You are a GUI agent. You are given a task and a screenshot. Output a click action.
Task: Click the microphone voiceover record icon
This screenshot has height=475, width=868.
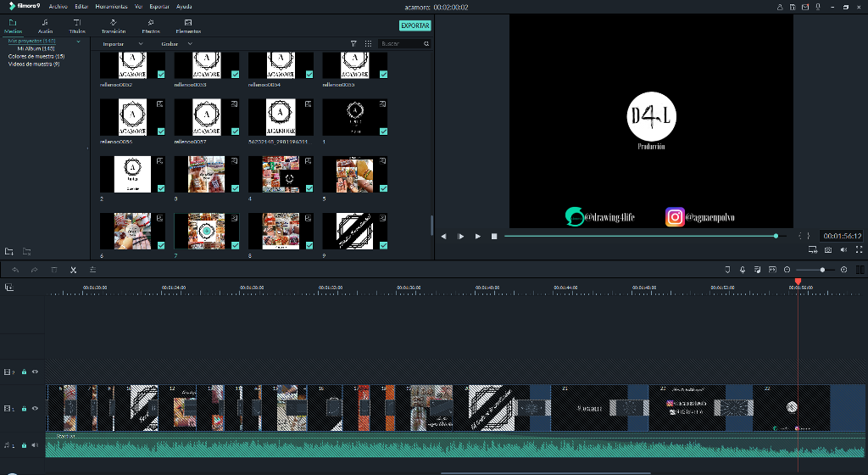tap(743, 270)
